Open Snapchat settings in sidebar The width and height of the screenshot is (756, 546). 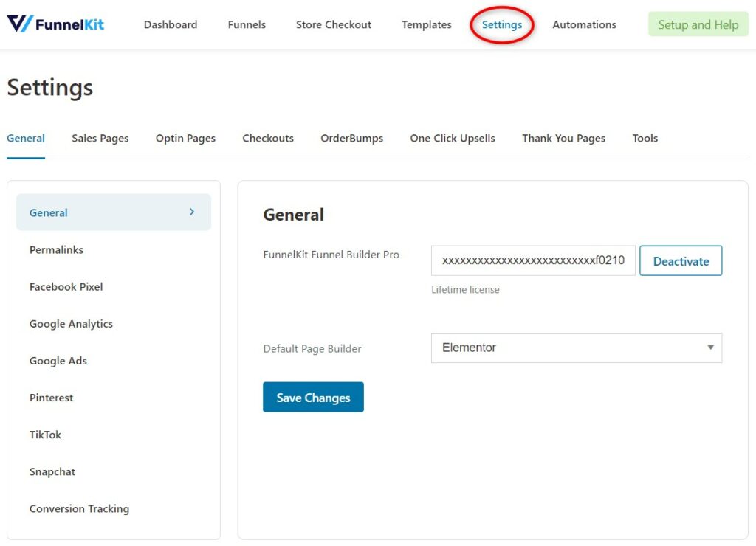click(x=52, y=471)
